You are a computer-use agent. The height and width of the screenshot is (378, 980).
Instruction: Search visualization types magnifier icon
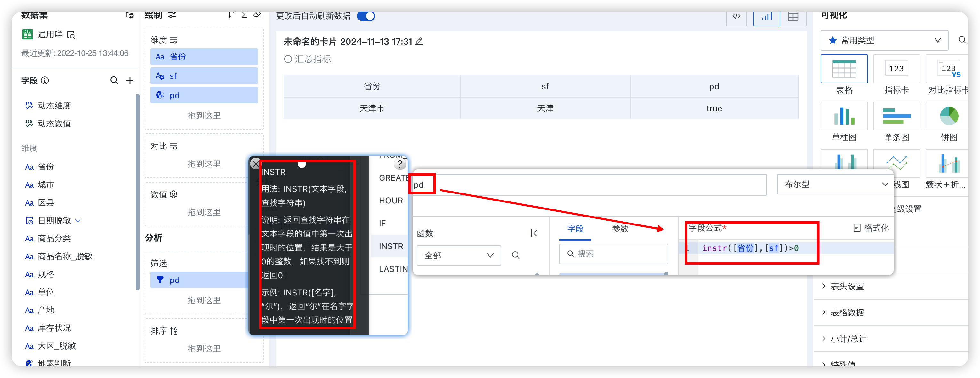(x=962, y=40)
